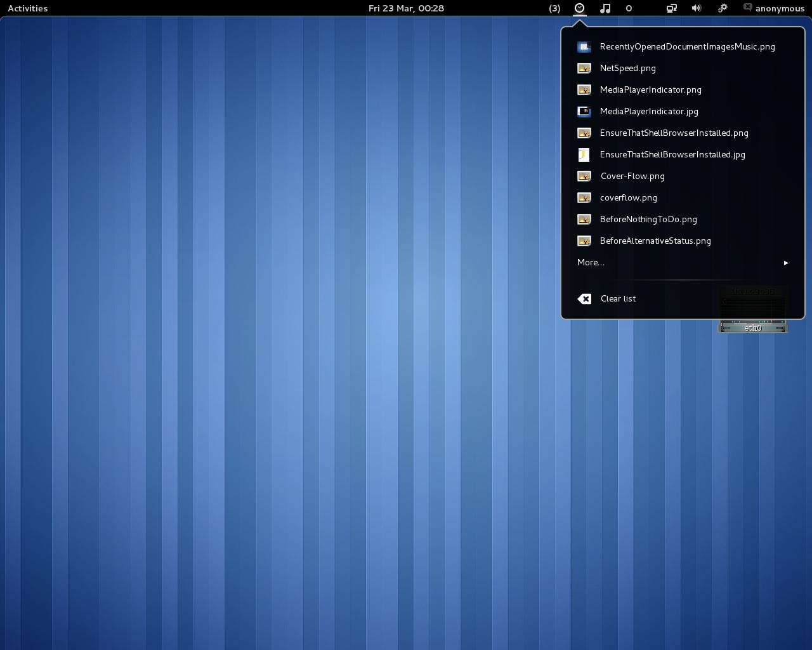Viewport: 812px width, 650px height.
Task: Click the image icon beside coverflow.png
Action: click(584, 198)
